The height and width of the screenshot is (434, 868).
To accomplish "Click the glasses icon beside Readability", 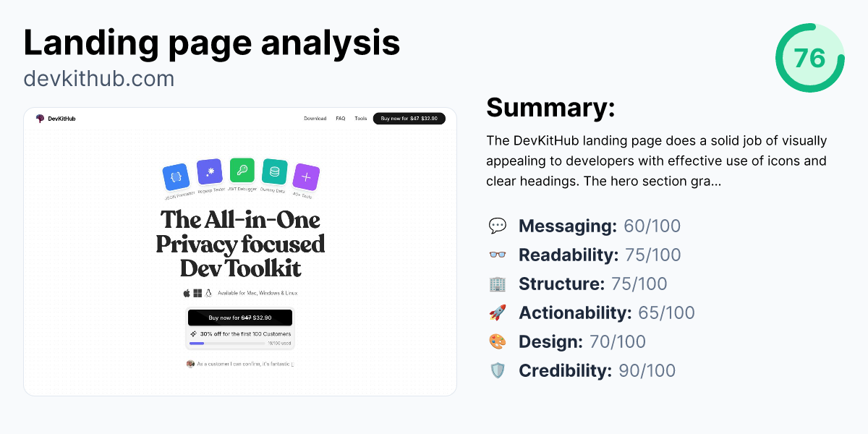I will (498, 255).
